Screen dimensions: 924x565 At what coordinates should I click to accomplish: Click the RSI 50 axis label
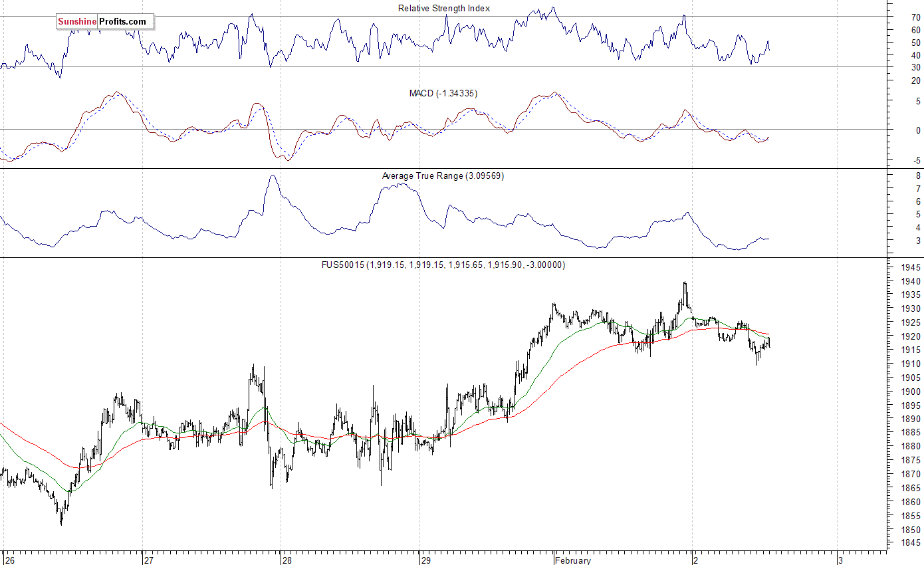(916, 43)
